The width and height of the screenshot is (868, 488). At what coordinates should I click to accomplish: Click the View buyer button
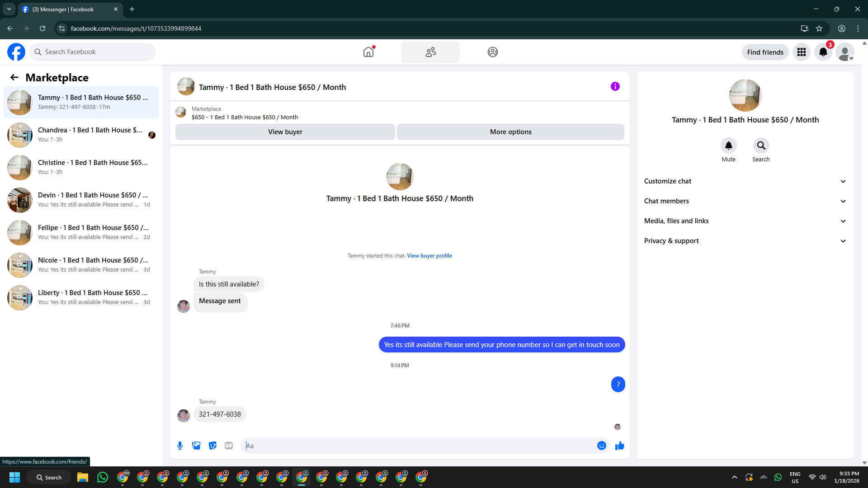click(x=285, y=132)
